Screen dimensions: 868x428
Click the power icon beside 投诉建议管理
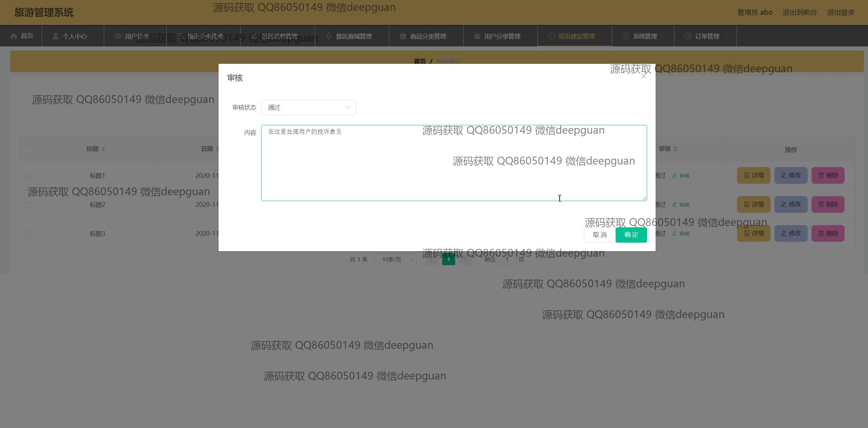coord(551,36)
